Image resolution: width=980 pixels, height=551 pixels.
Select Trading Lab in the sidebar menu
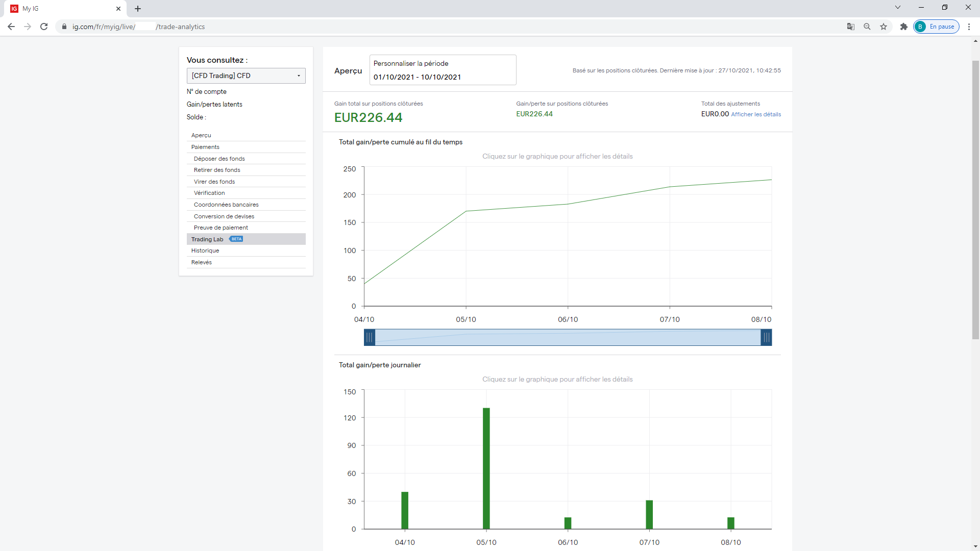207,239
